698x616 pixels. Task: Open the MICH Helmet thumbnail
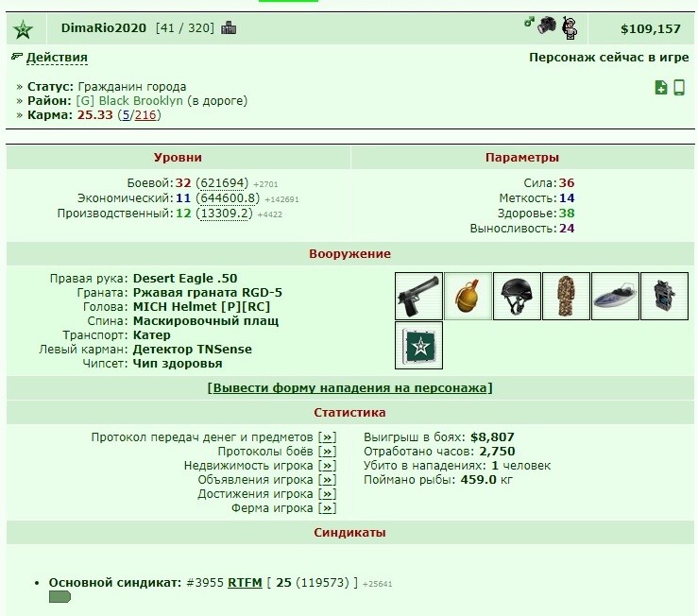[517, 297]
